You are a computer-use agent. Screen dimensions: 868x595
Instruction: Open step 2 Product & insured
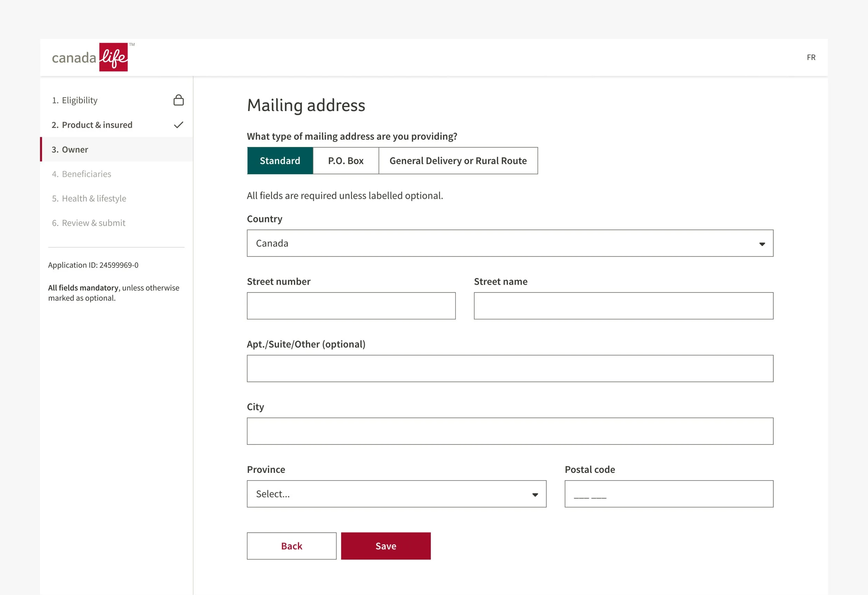pyautogui.click(x=97, y=125)
